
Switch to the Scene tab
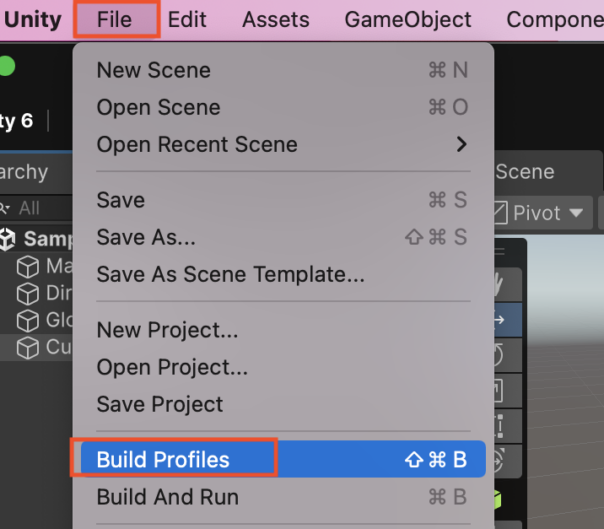525,172
